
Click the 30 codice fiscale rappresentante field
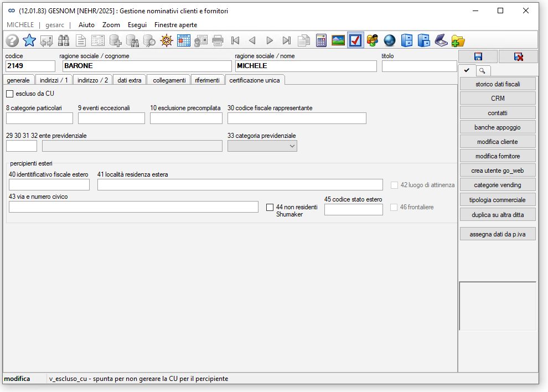point(297,118)
